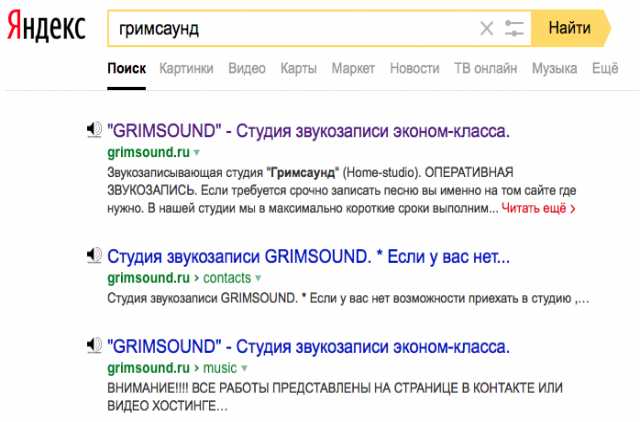Click grimsound.ru URL of the contacts result
This screenshot has width=640, height=422.
(x=149, y=278)
